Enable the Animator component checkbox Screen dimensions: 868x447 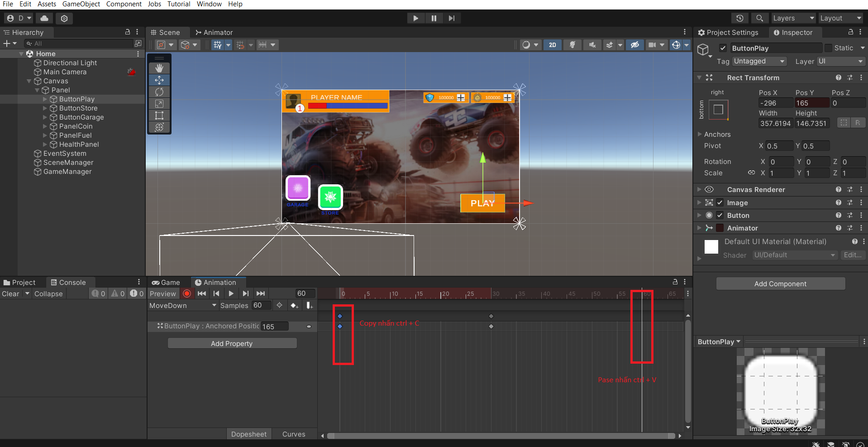720,228
